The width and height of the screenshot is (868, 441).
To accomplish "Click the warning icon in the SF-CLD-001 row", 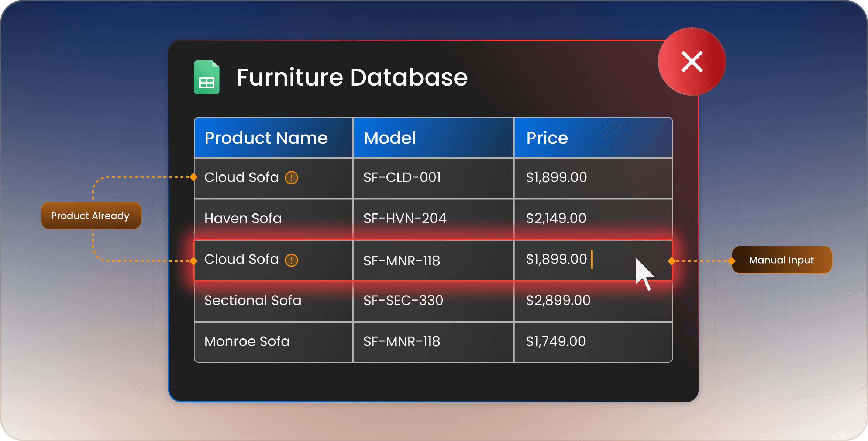I will tap(292, 178).
